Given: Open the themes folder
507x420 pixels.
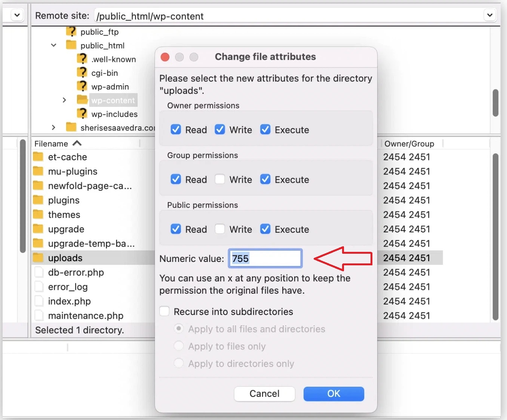Looking at the screenshot, I should (x=64, y=214).
